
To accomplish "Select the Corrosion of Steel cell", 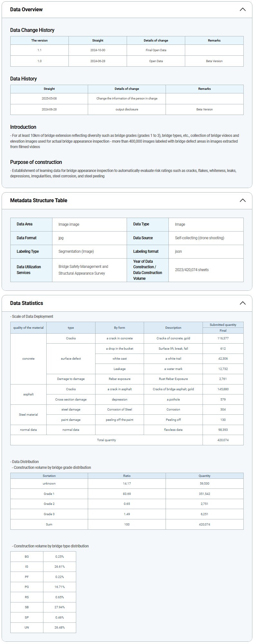I will coord(119,410).
